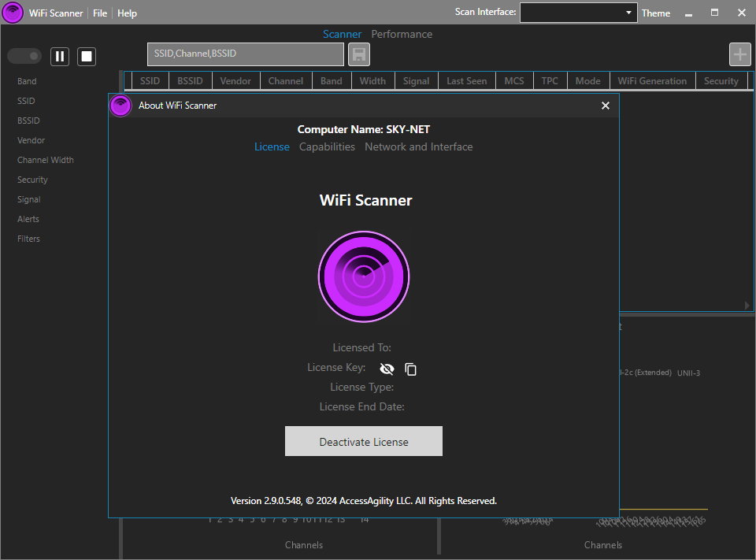Toggle the scan switch in the left panel
Image resolution: width=756 pixels, height=560 pixels.
coord(24,57)
